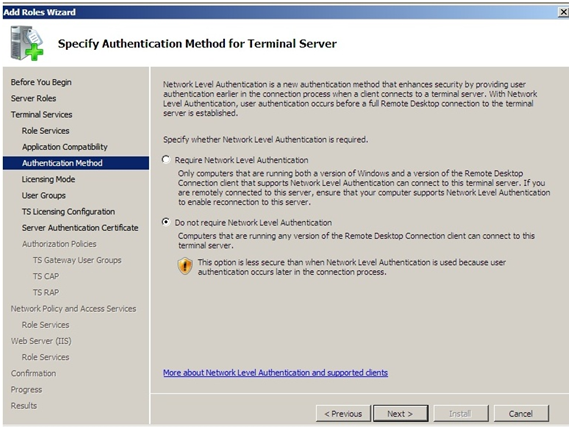
Task: Open Terminal Services step in sidebar
Action: [42, 114]
